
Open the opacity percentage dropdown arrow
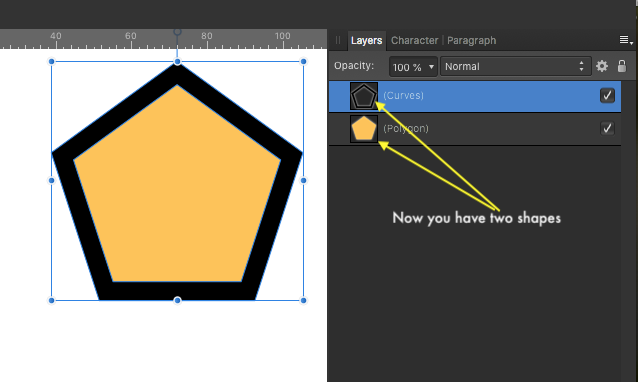431,67
